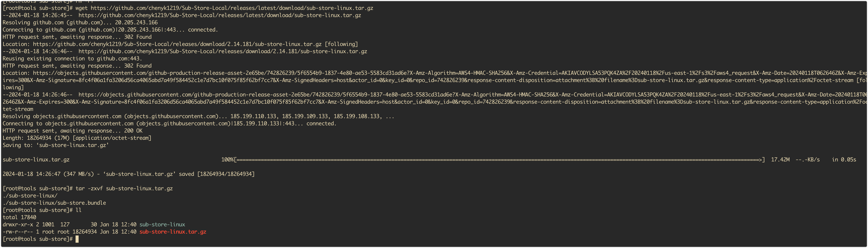Click the terminal cursor block at the prompt
Image resolution: width=868 pixels, height=248 pixels.
(x=77, y=239)
